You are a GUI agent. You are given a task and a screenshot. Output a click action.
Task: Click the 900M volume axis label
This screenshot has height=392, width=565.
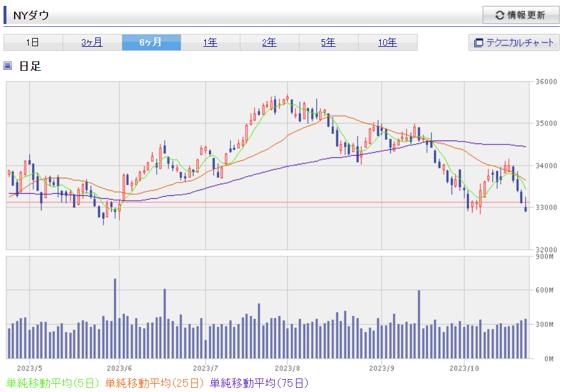pos(545,256)
